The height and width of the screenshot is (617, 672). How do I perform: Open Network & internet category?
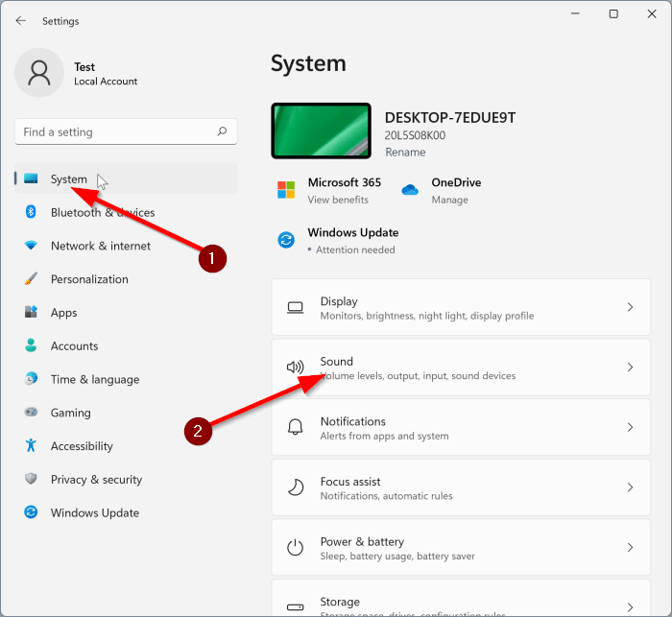click(x=126, y=245)
